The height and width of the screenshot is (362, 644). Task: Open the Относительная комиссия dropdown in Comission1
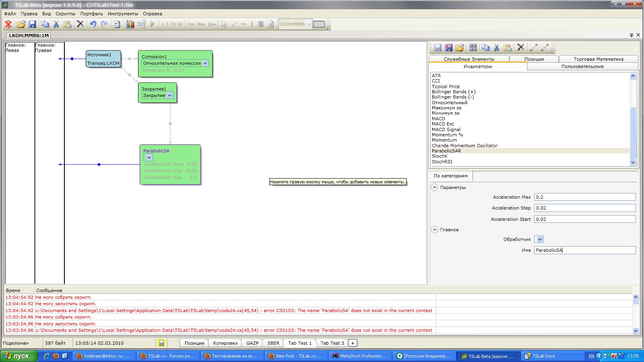click(205, 63)
